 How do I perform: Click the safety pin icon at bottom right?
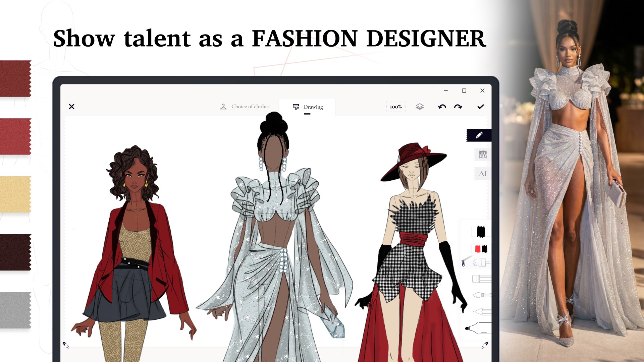pos(485,345)
